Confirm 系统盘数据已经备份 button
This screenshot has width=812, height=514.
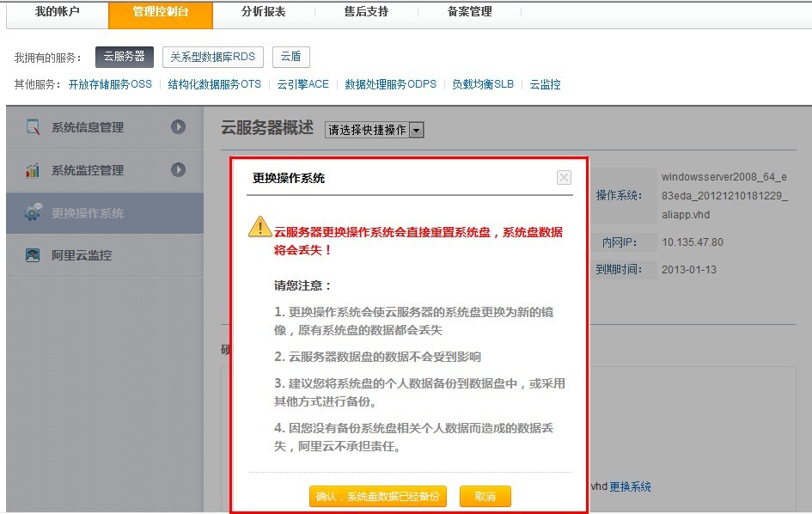[377, 497]
